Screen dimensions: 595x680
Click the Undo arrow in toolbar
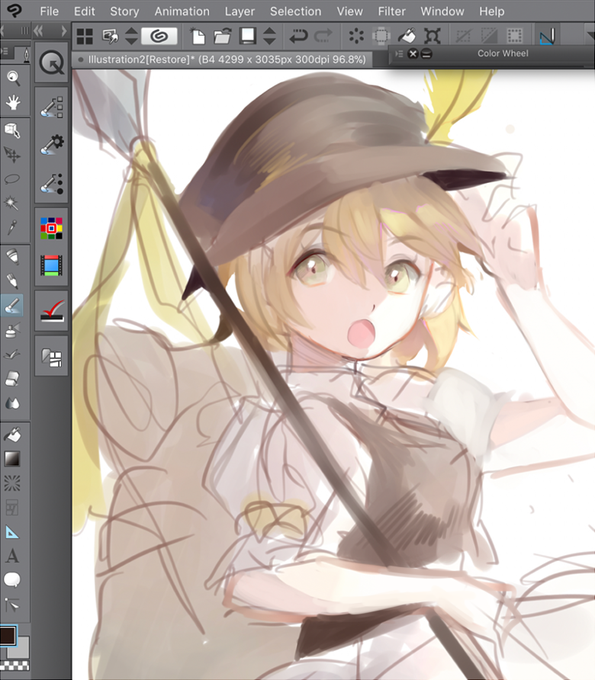(298, 36)
